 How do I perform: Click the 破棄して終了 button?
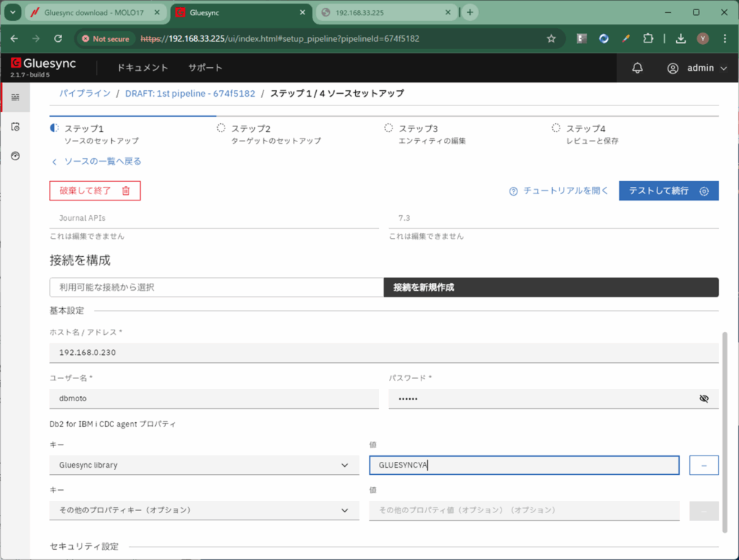pos(95,191)
